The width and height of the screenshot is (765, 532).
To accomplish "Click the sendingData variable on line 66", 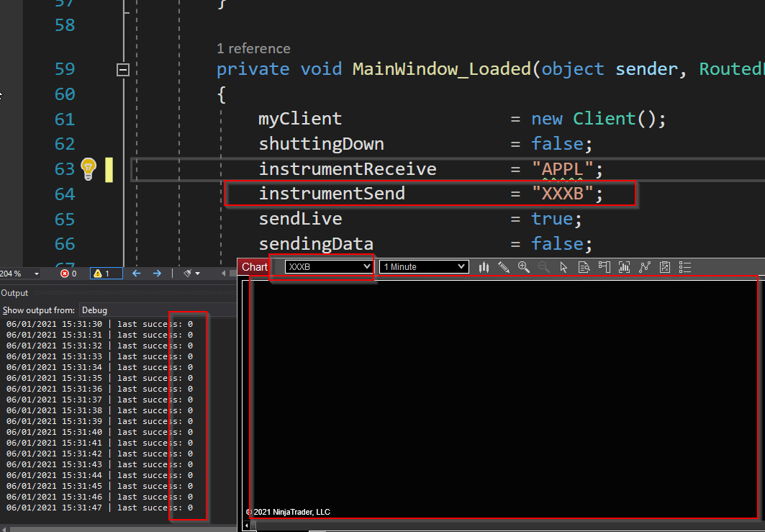I will 316,243.
